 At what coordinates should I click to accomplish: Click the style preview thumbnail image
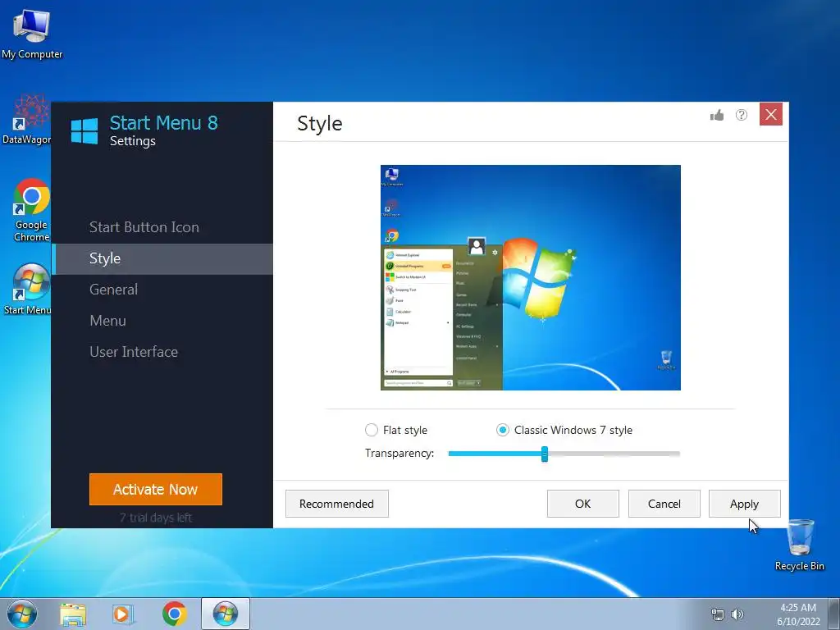[531, 277]
